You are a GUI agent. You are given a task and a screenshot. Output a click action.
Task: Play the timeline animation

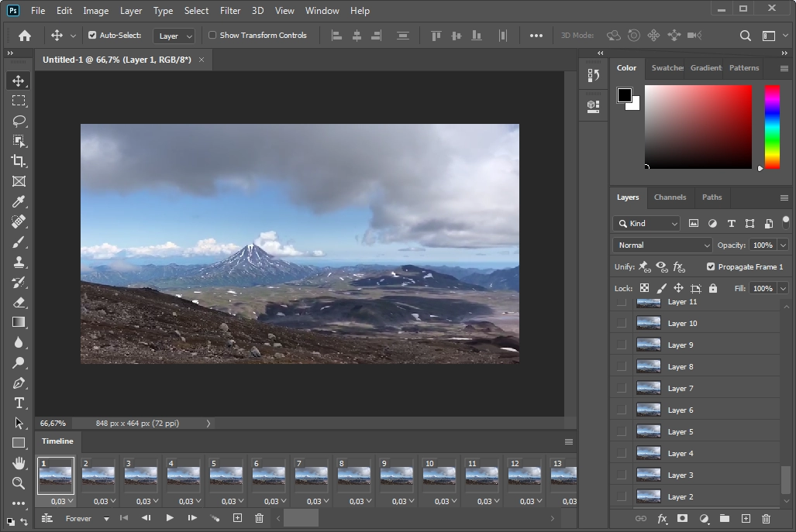coord(169,518)
